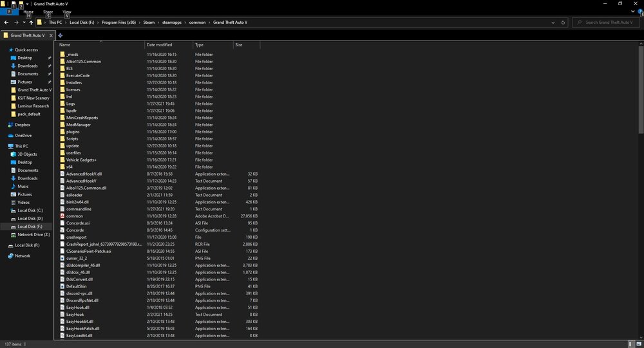Click Steam breadcrumb in address bar
The width and height of the screenshot is (644, 348).
[149, 23]
